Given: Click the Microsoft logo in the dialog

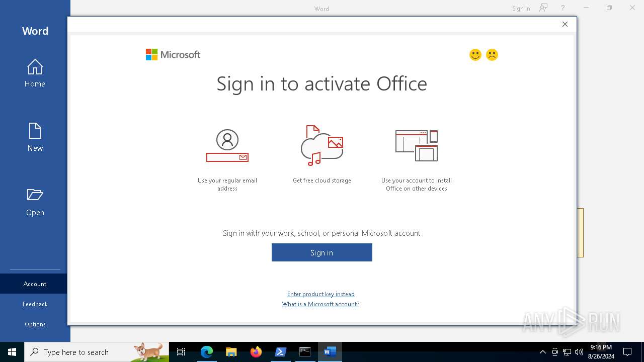Looking at the screenshot, I should point(173,55).
